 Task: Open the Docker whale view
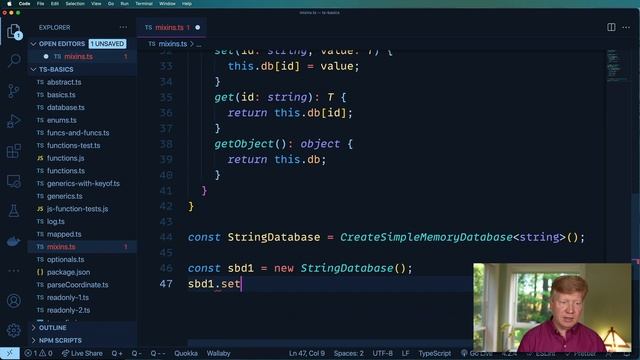click(14, 241)
